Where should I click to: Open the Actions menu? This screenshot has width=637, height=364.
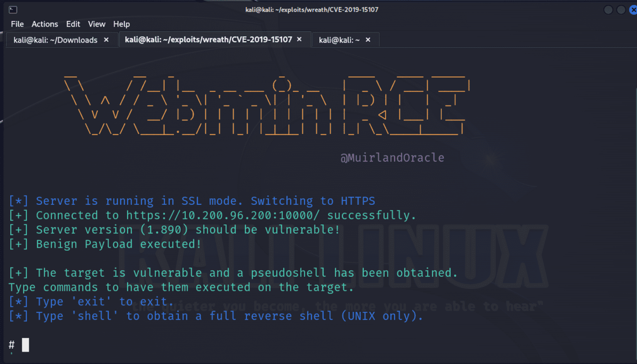pos(44,24)
